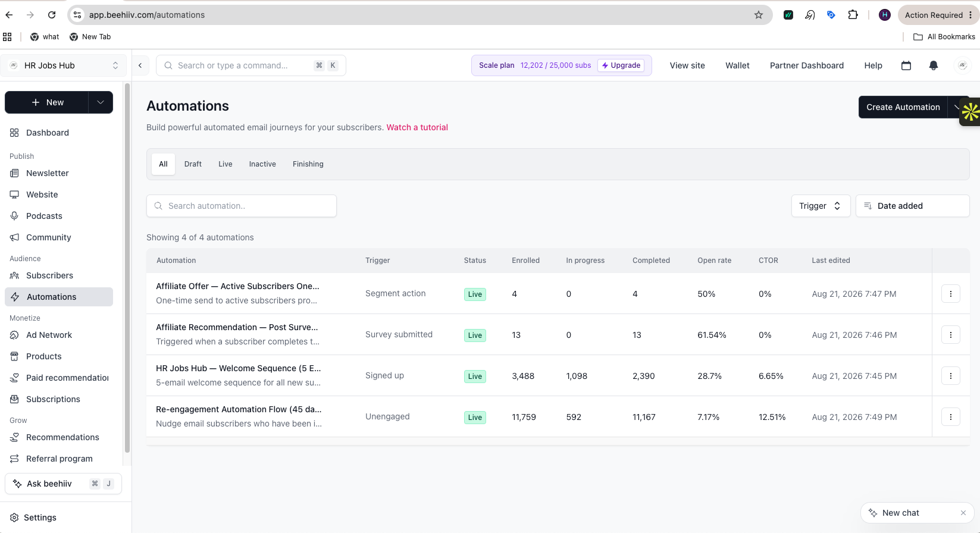The image size is (980, 533).
Task: Open the New chat widget
Action: coord(900,513)
